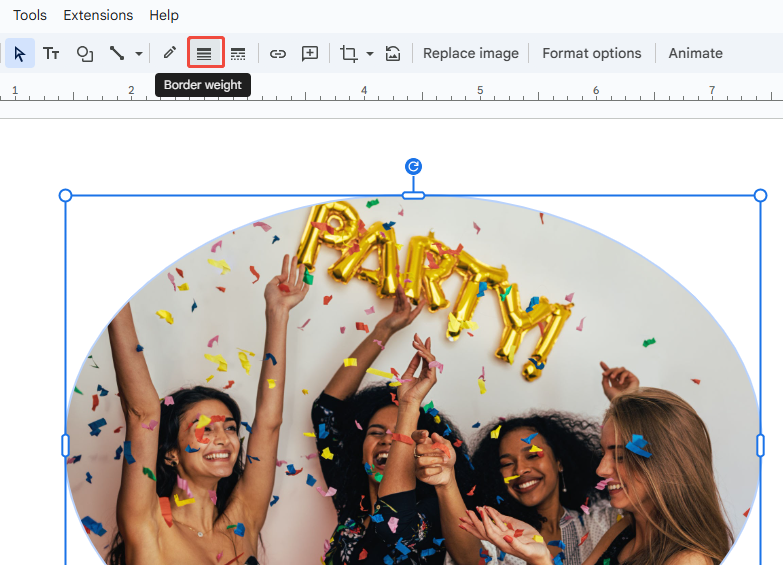Open the Tools menu
Screen dimensions: 783x565
30,15
